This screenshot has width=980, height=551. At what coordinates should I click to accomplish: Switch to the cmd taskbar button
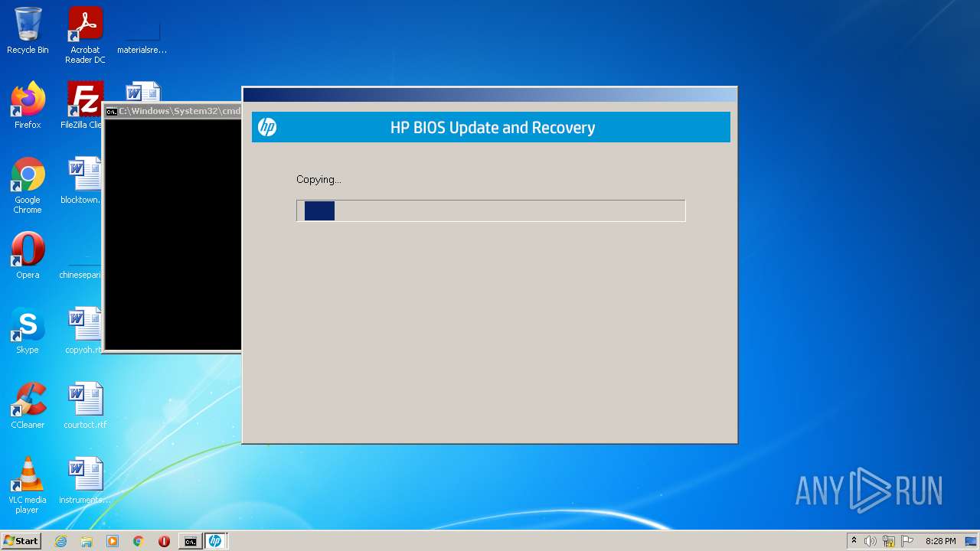[190, 541]
